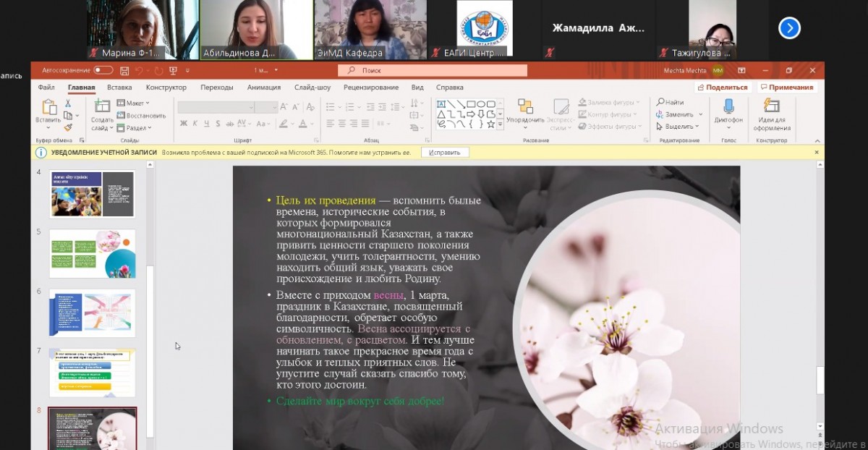Switch to the Вставка tab
Viewport: 868px width, 450px height.
point(119,88)
